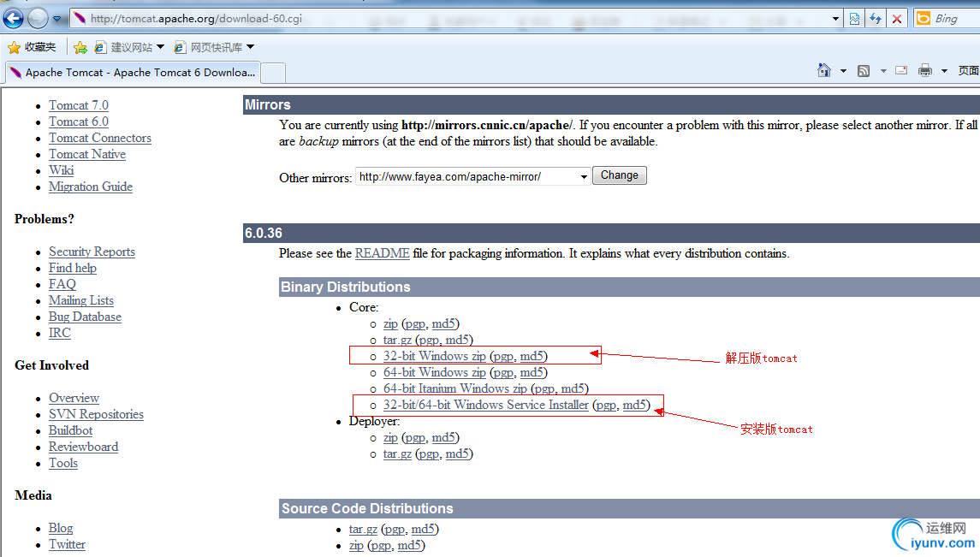Open the Bug Database link
The image size is (980, 557).
tap(85, 317)
